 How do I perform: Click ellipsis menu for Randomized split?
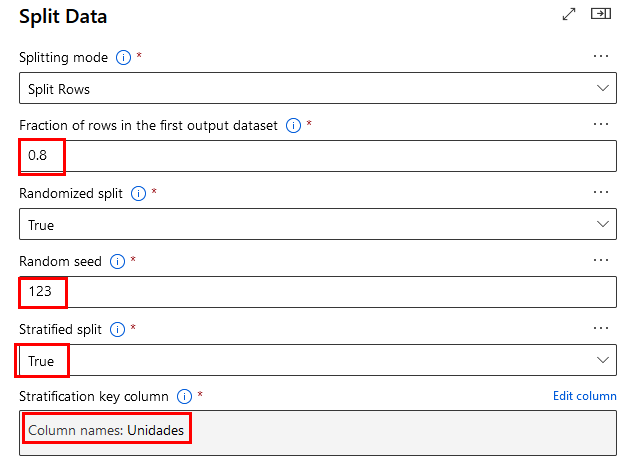601,192
